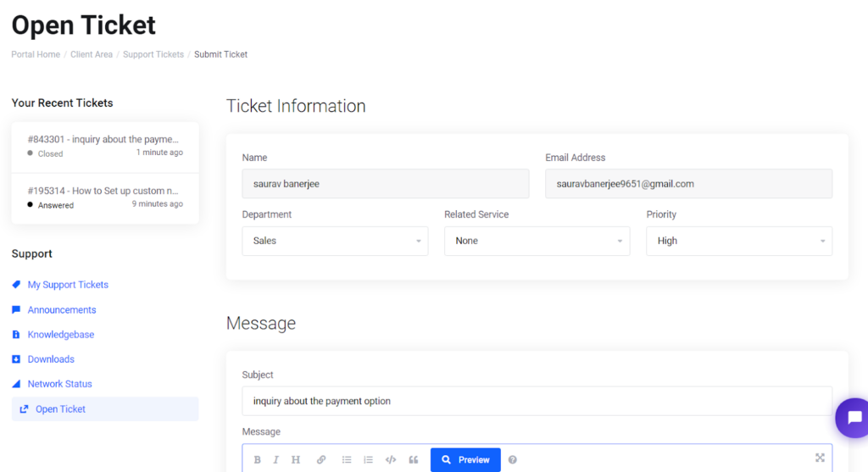Apply bold formatting in message editor
The height and width of the screenshot is (472, 868).
click(257, 460)
